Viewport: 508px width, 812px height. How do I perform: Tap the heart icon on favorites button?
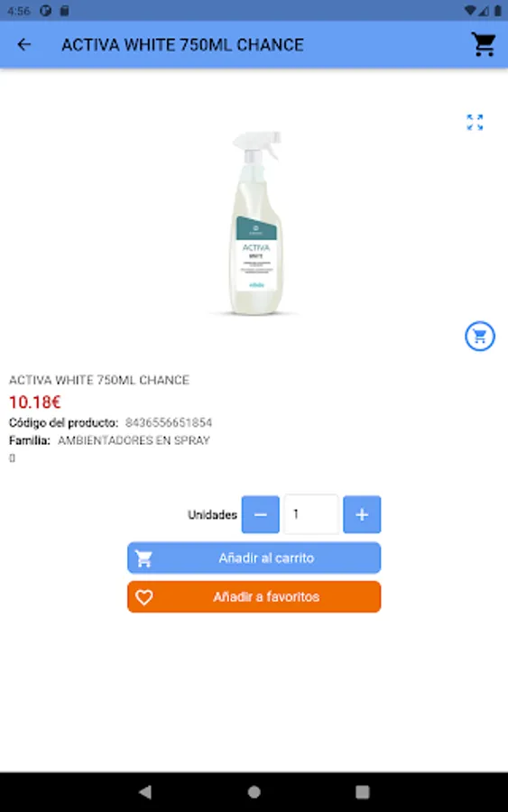tap(144, 597)
